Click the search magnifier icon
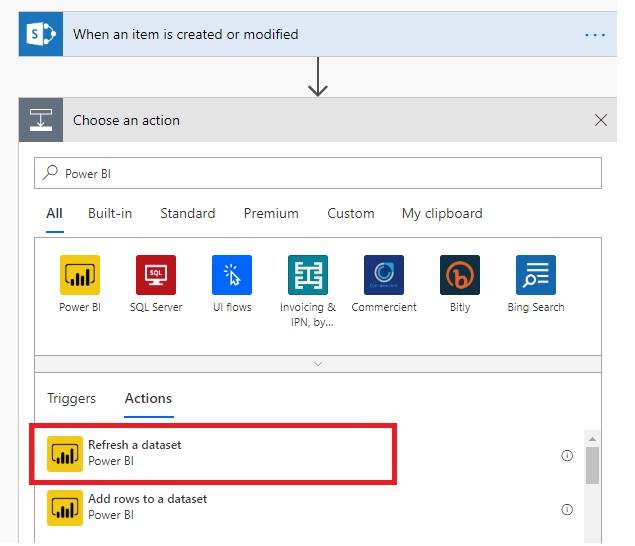Screen dimensions: 635x546 pos(50,173)
